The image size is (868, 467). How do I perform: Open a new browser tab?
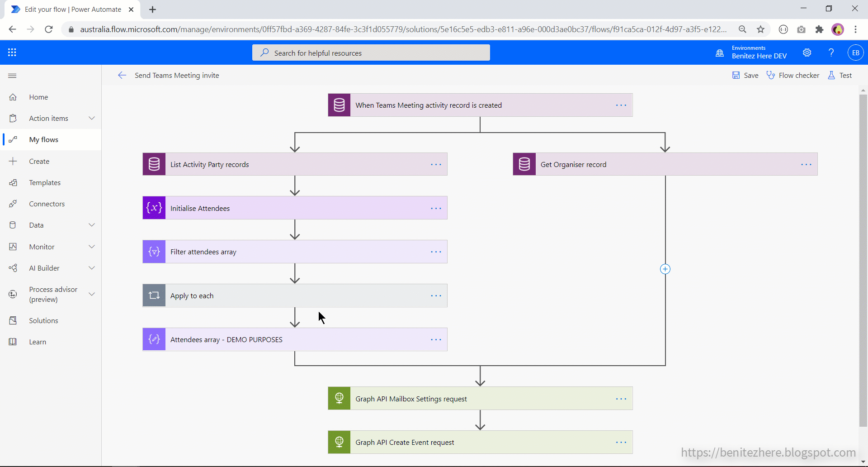[x=152, y=10]
